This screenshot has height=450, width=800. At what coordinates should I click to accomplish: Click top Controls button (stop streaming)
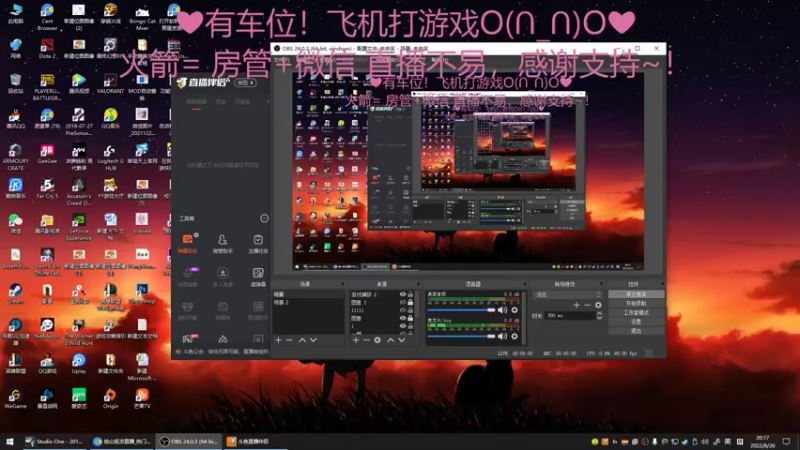coord(636,294)
